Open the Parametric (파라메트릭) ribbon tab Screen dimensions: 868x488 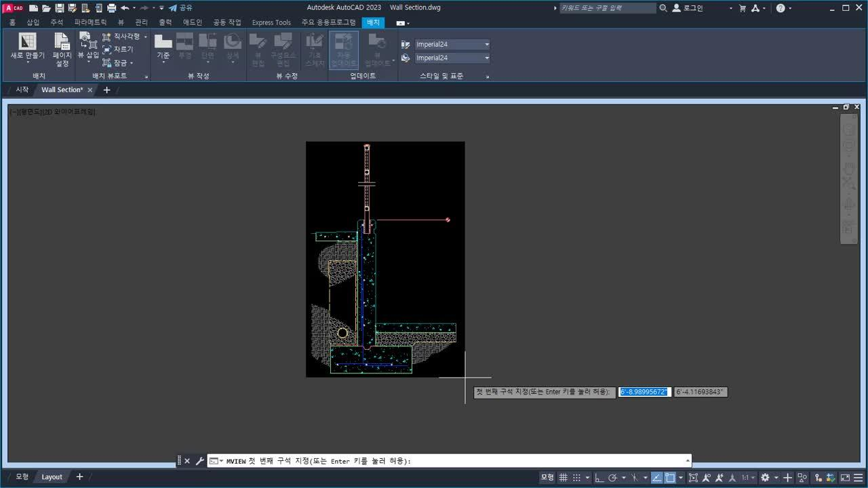point(91,22)
